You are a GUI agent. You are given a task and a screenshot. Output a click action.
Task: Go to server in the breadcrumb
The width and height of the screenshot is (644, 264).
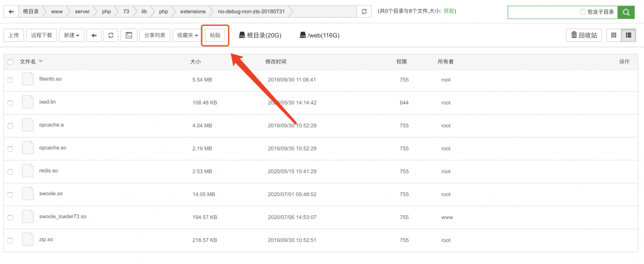(x=82, y=11)
